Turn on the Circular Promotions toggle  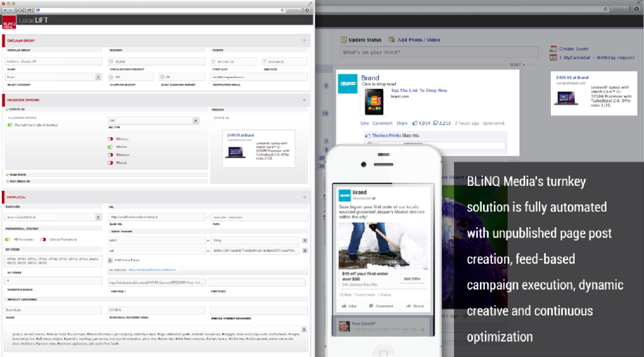click(43, 239)
